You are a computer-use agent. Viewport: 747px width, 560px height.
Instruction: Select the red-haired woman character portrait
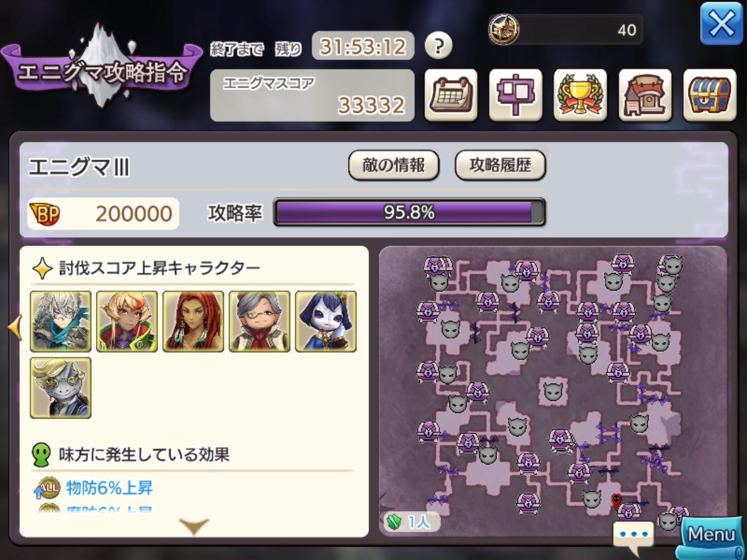tap(193, 322)
